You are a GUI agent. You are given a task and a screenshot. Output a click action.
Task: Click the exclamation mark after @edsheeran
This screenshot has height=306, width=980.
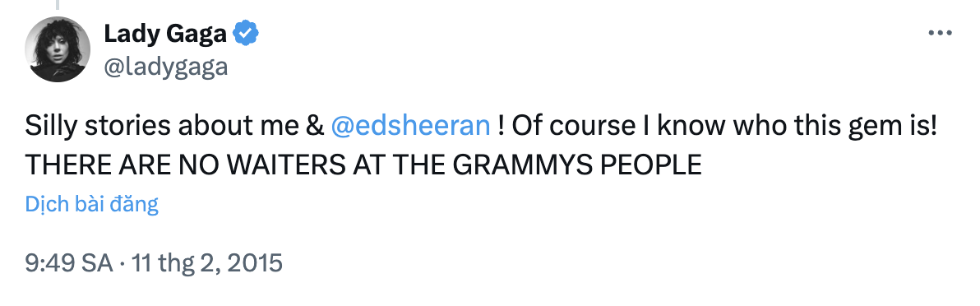(502, 126)
